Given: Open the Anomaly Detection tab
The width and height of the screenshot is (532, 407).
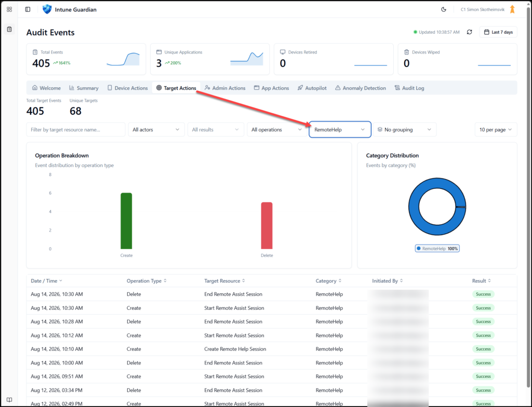Looking at the screenshot, I should tap(361, 88).
